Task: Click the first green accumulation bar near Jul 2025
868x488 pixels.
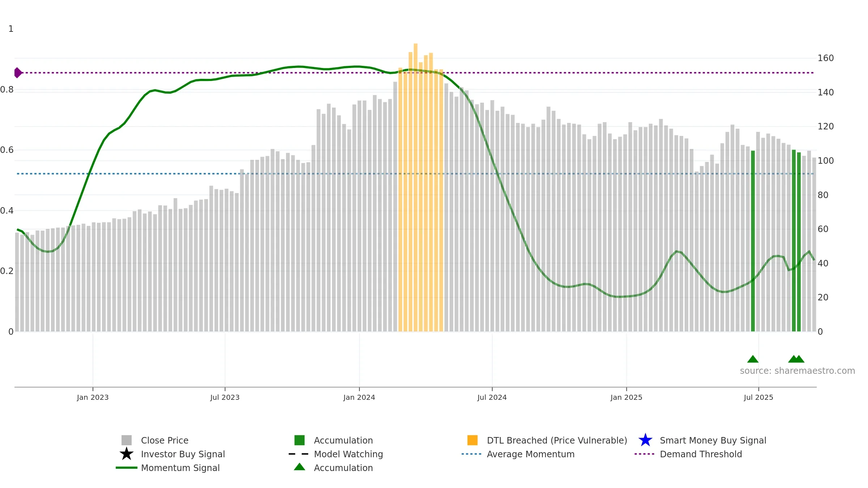Action: pyautogui.click(x=753, y=241)
